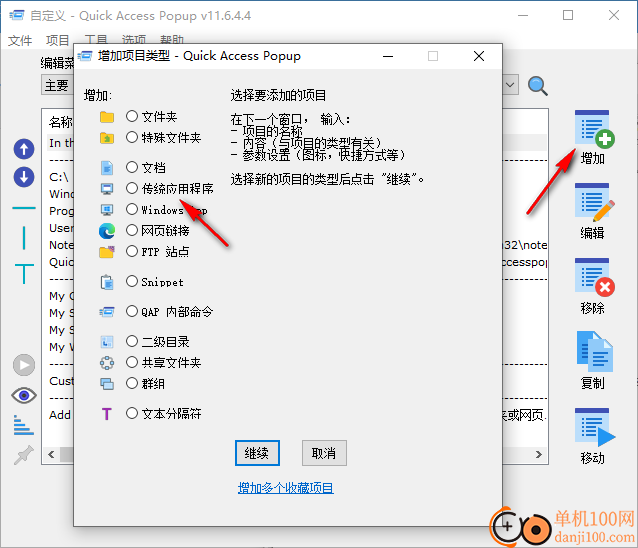Click the sort bars icon
638x548 pixels.
(23, 425)
